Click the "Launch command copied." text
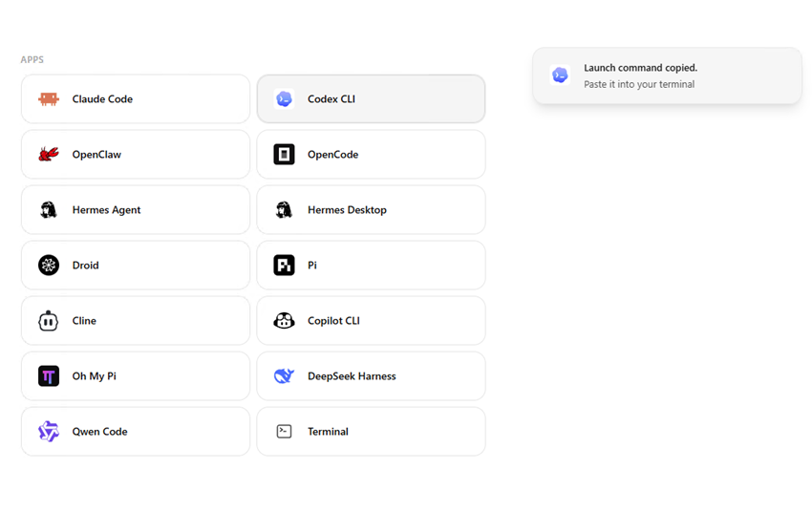Image resolution: width=812 pixels, height=513 pixels. point(641,68)
